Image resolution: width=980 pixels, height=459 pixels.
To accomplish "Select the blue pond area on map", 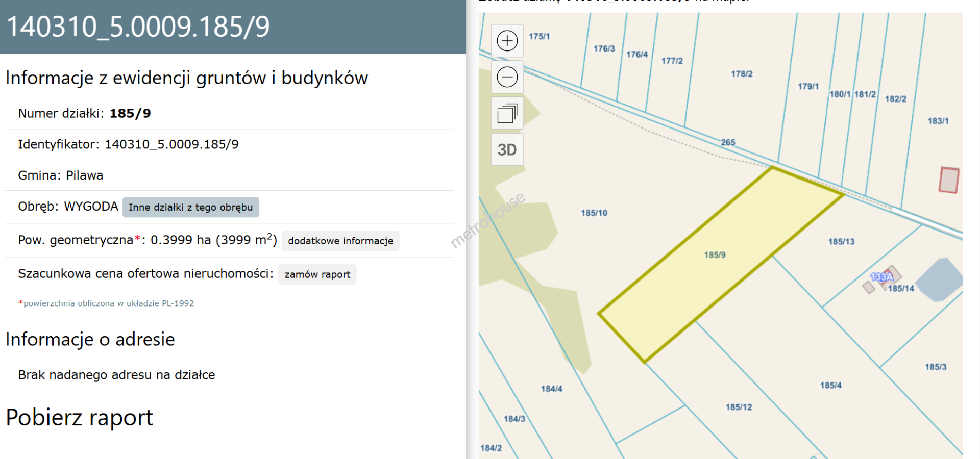I will point(940,279).
